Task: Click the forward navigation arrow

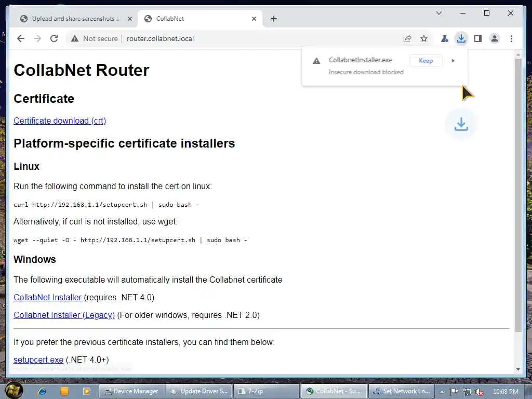Action: click(x=37, y=38)
